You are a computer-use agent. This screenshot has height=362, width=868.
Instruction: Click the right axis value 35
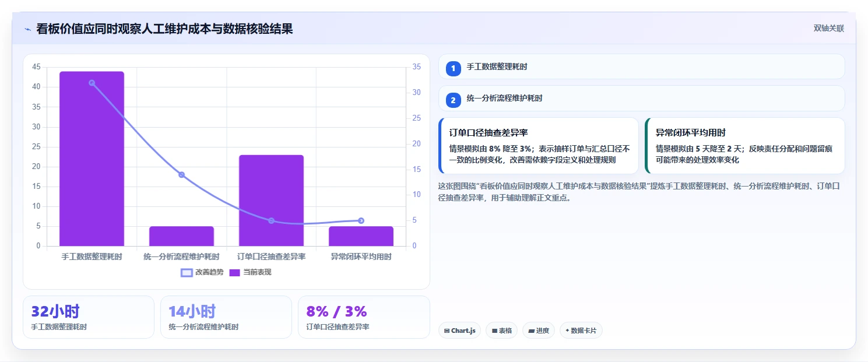tap(417, 67)
